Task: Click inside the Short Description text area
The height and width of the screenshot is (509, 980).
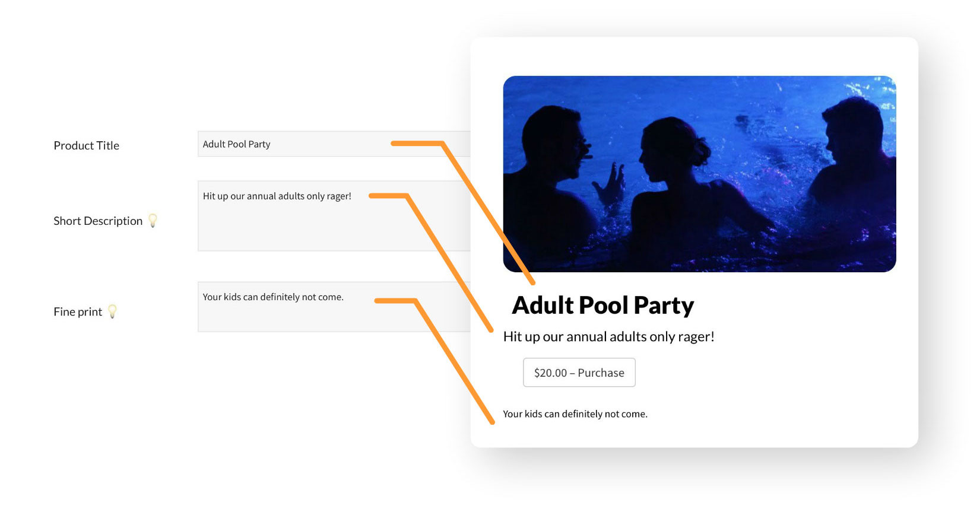Action: tap(334, 216)
